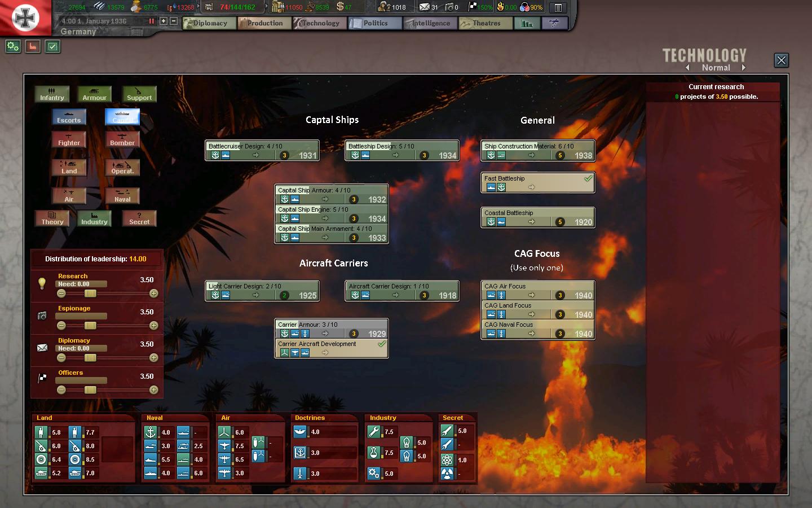812x508 pixels.
Task: Decrease Diplomacy leadership with its minus button
Action: (x=61, y=358)
